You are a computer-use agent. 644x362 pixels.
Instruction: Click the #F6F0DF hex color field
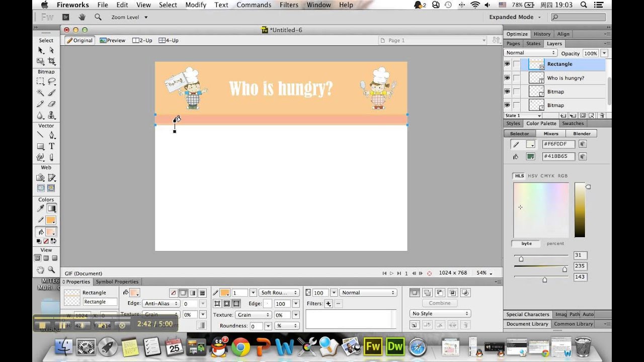558,144
